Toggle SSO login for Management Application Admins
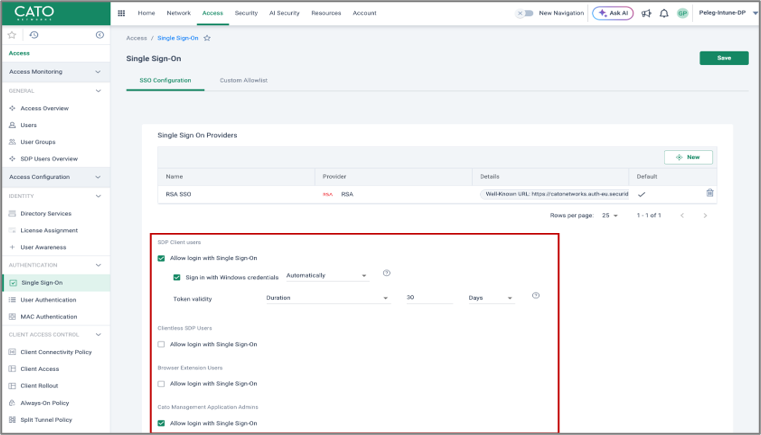The width and height of the screenshot is (761, 435). tap(161, 423)
